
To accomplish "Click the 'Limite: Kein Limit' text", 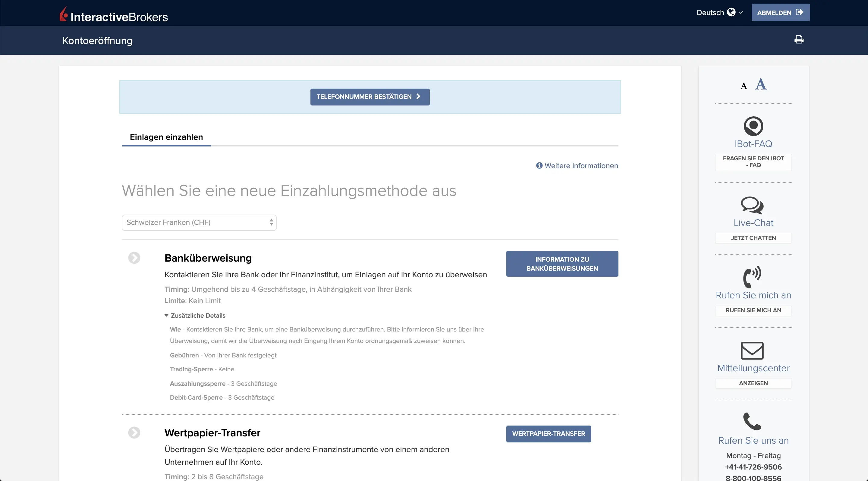I will pyautogui.click(x=192, y=301).
